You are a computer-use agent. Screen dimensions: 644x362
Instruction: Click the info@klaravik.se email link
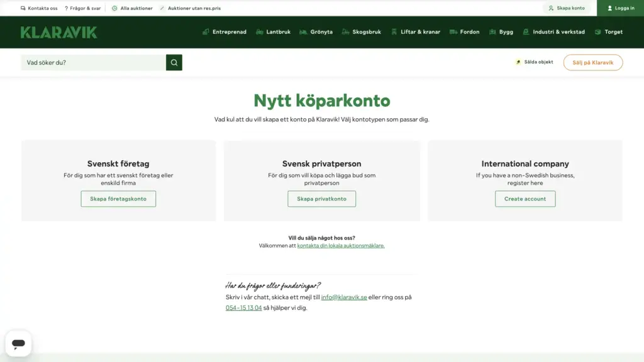click(x=344, y=297)
